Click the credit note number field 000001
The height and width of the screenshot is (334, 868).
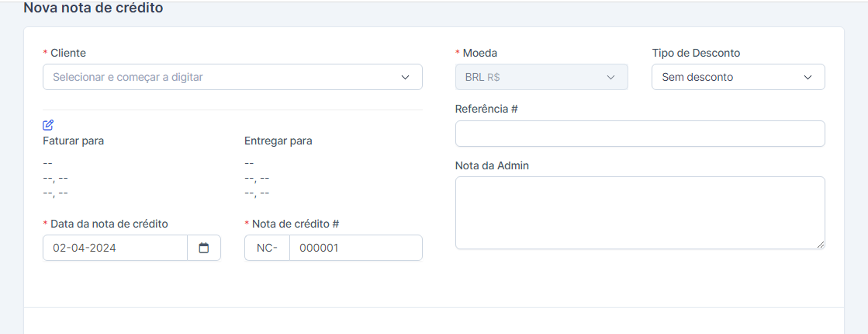pos(355,248)
